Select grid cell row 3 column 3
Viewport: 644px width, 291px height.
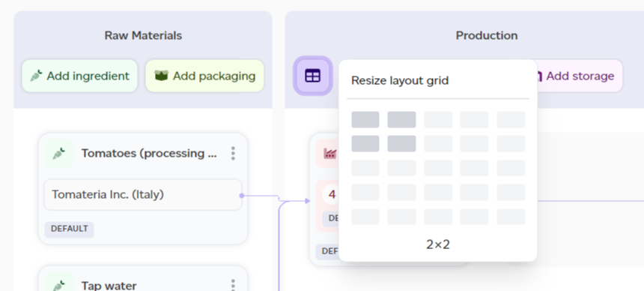[438, 168]
